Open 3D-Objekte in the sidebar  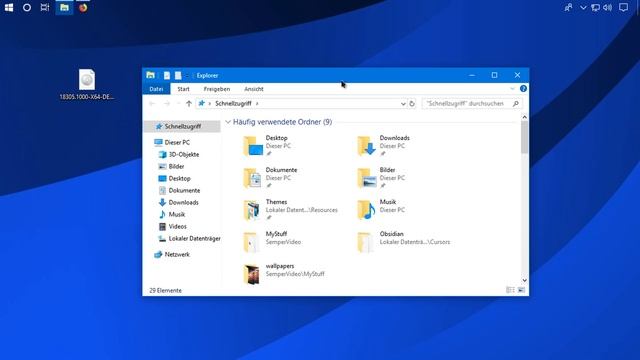click(184, 154)
